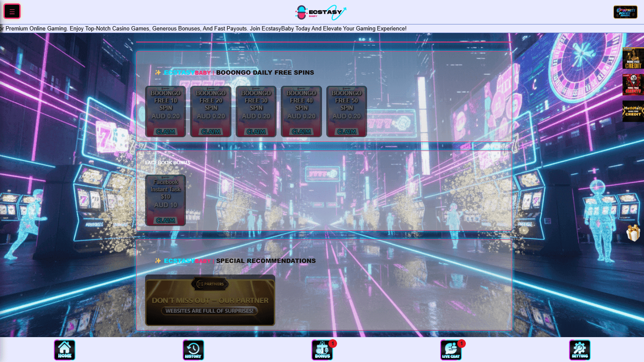Open the Bonus tab icon
The height and width of the screenshot is (362, 644).
[x=322, y=350]
